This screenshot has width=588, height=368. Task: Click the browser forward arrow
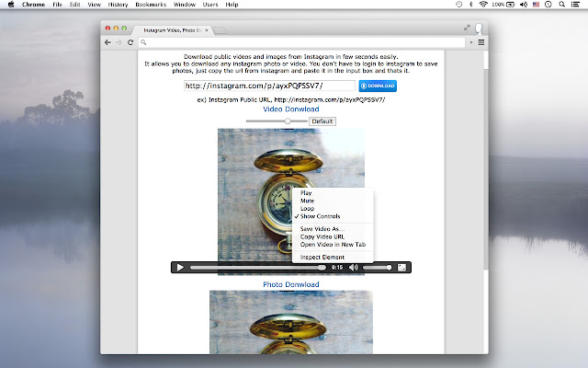119,42
